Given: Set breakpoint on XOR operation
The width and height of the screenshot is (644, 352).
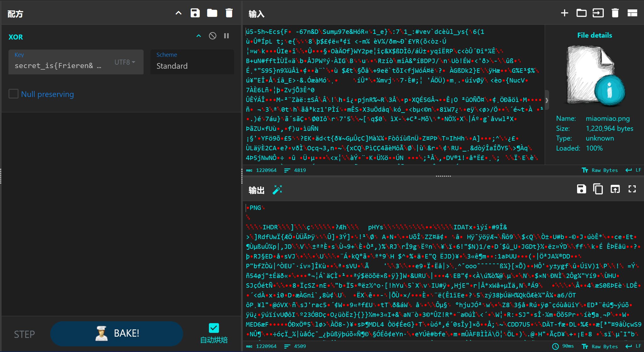Looking at the screenshot, I should [x=226, y=36].
